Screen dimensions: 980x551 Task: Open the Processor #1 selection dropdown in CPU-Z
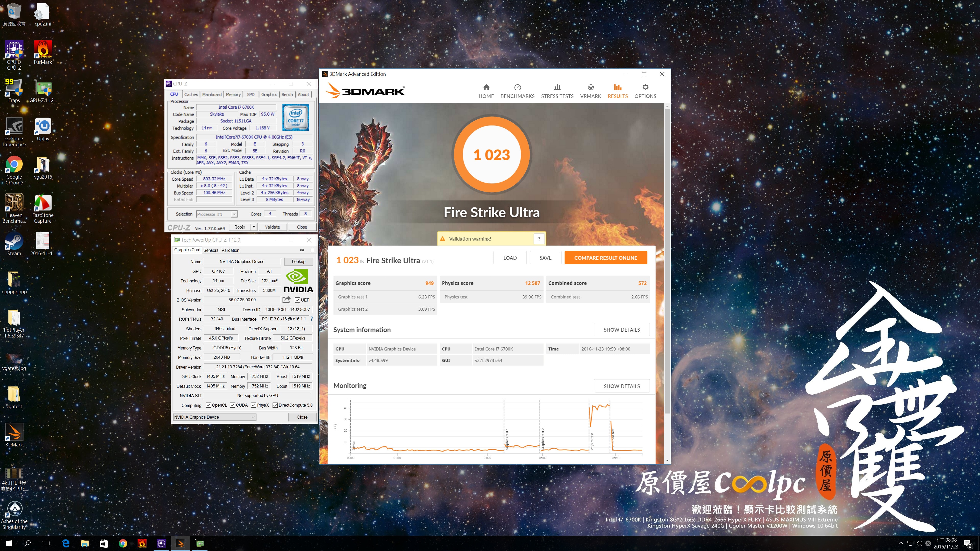(x=217, y=214)
